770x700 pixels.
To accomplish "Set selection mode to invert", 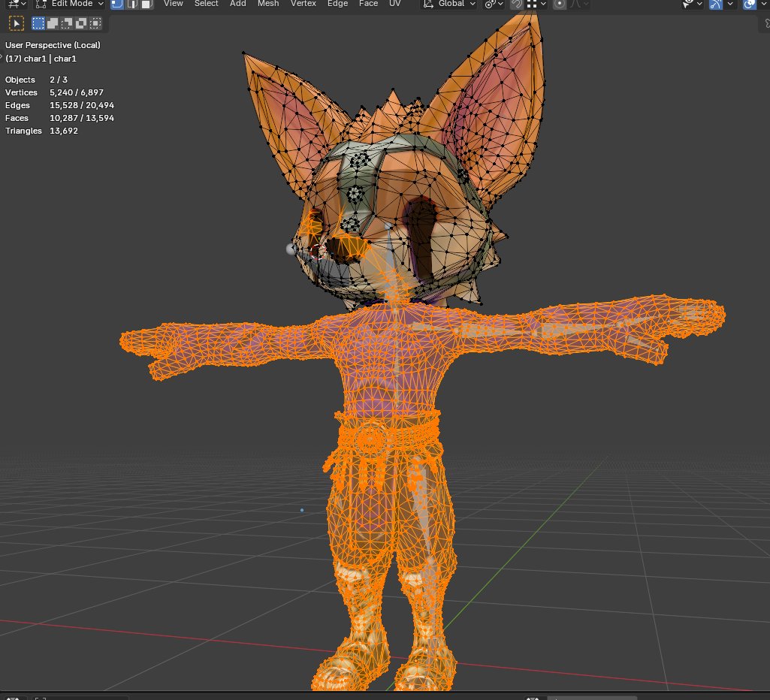I will click(x=81, y=23).
